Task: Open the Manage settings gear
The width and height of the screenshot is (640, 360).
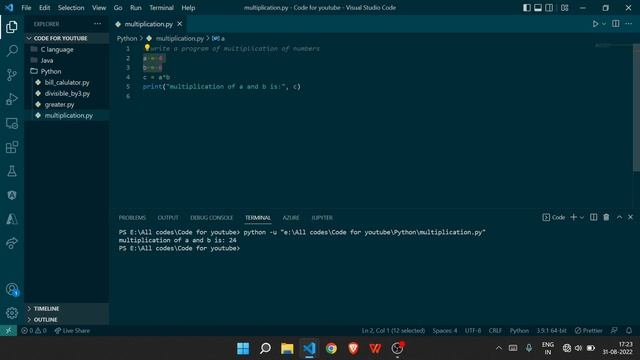Action: click(12, 313)
